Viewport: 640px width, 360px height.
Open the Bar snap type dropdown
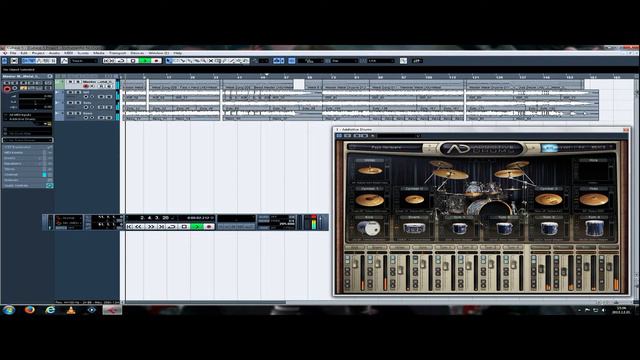pyautogui.click(x=344, y=61)
